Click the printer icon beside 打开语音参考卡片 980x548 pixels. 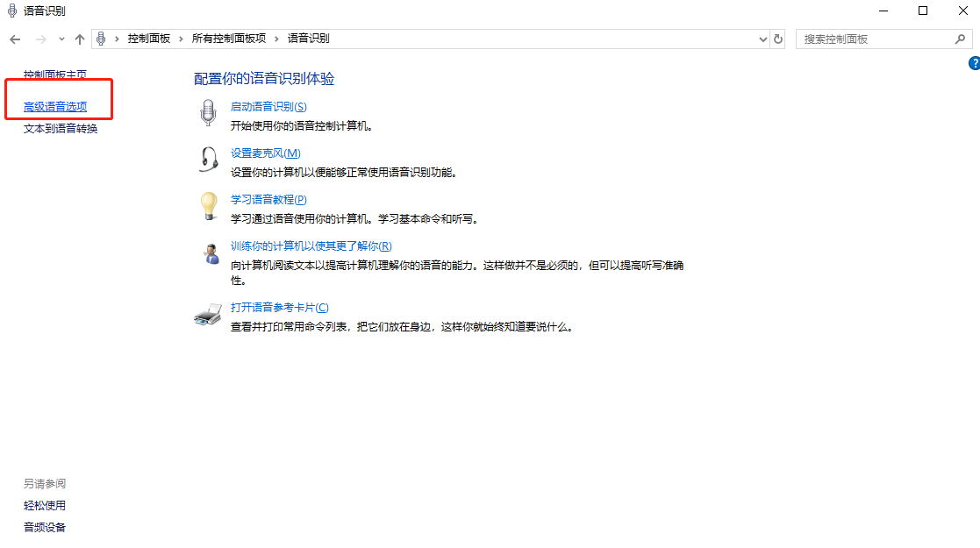click(207, 314)
